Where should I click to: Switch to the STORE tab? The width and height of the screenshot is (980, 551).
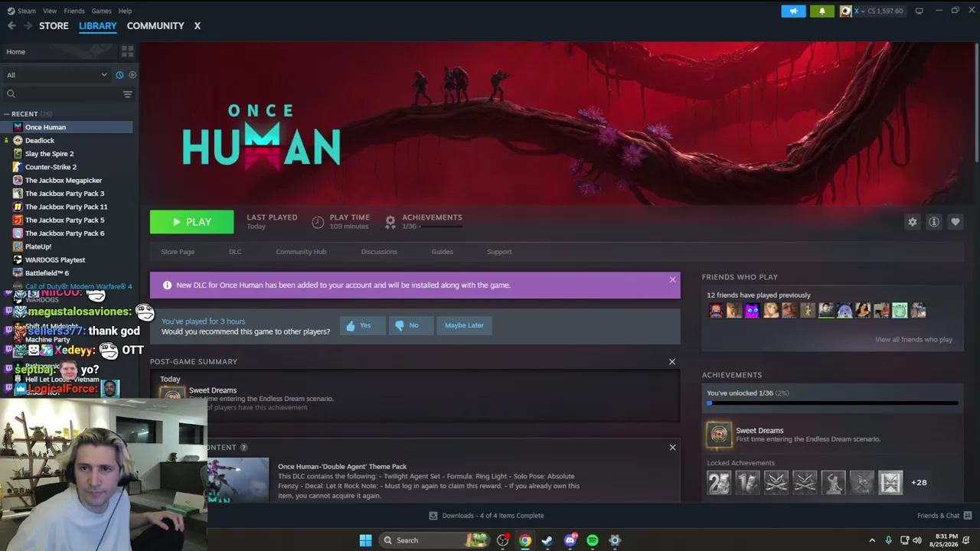tap(54, 26)
